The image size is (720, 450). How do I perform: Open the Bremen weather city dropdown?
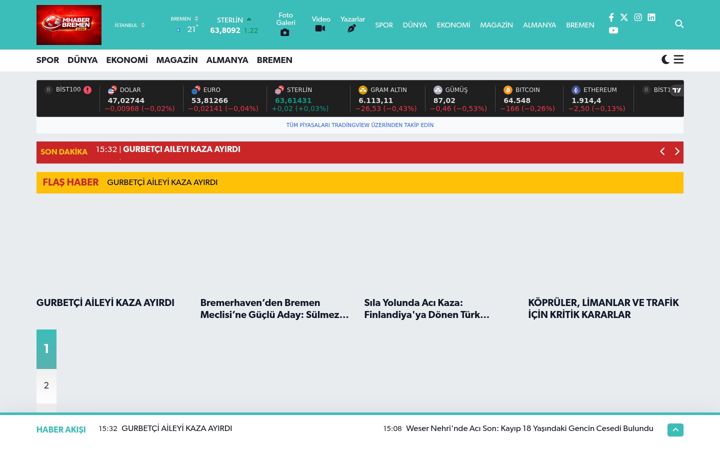184,19
